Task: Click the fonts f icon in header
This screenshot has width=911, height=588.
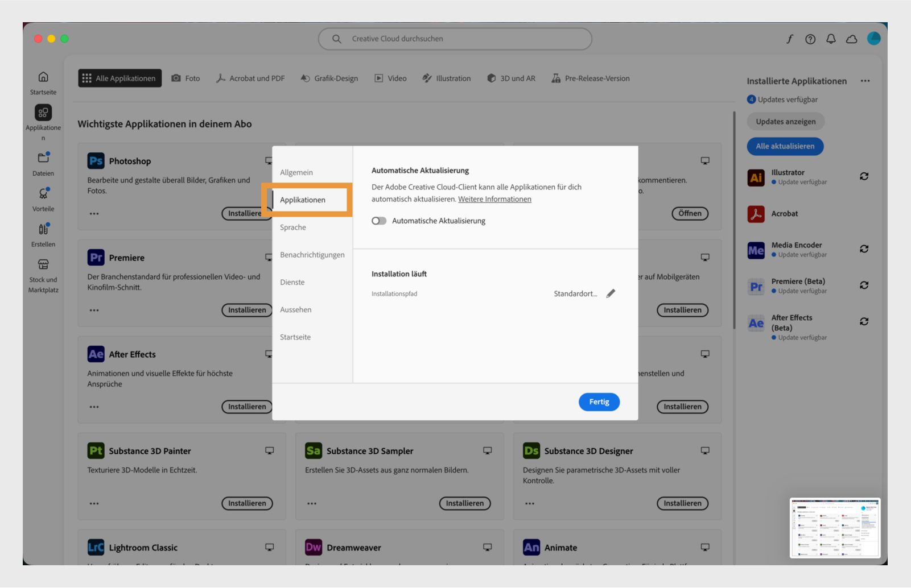Action: 790,39
